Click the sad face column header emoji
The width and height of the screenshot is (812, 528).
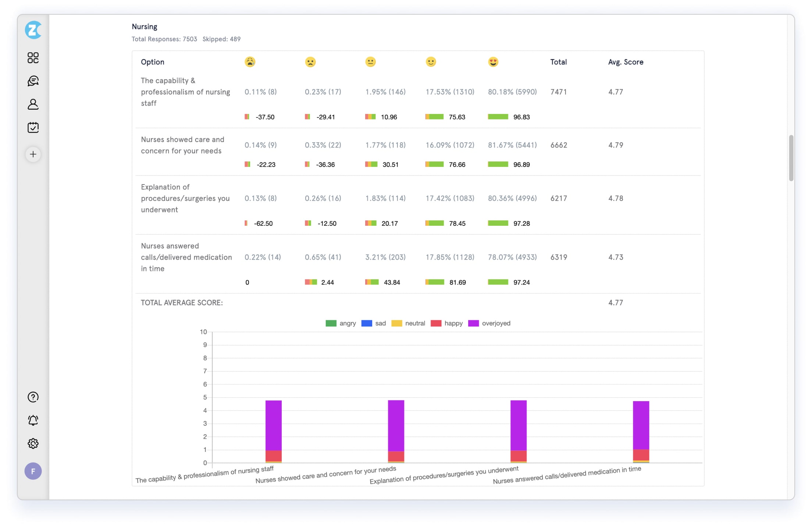(x=310, y=62)
